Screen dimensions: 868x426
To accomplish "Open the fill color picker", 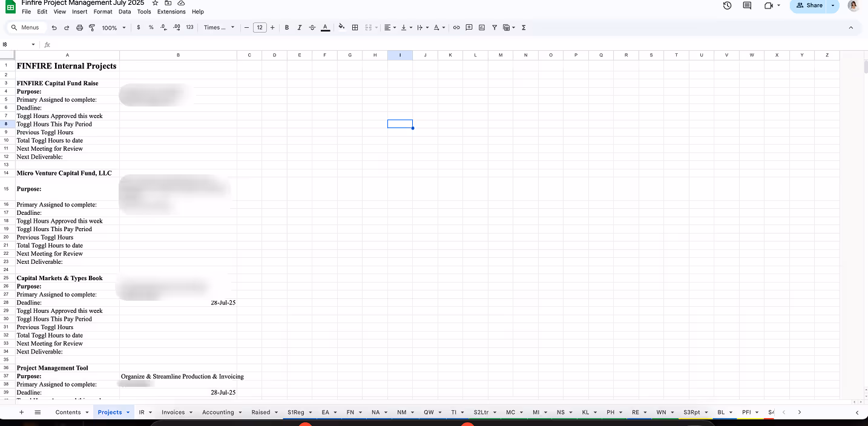I will tap(341, 28).
